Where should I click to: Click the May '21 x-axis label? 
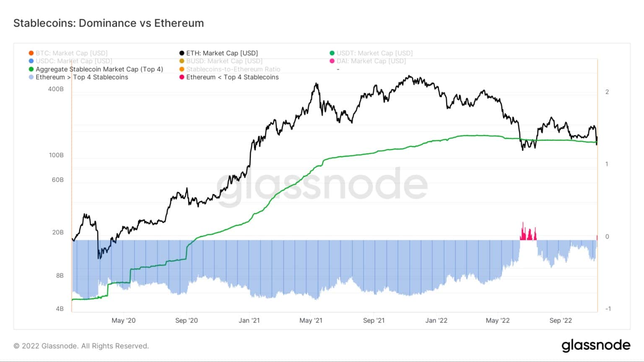(x=311, y=321)
